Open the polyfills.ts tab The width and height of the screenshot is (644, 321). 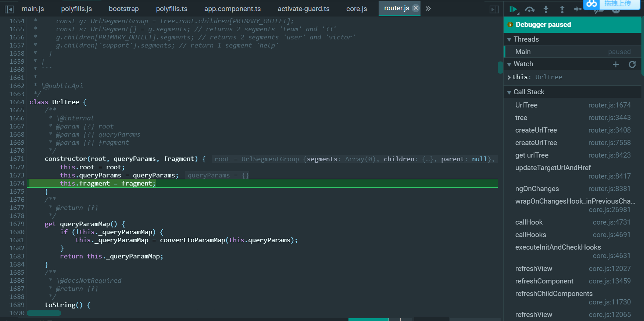click(172, 9)
